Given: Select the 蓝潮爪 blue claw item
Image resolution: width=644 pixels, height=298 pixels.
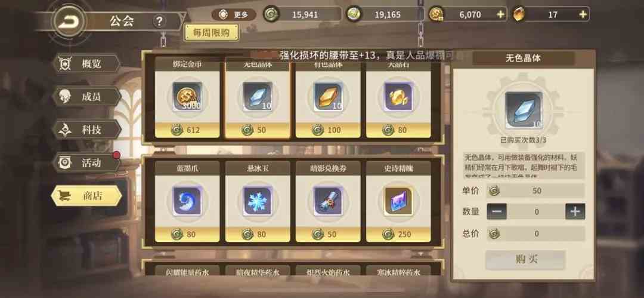Looking at the screenshot, I should pos(187,201).
